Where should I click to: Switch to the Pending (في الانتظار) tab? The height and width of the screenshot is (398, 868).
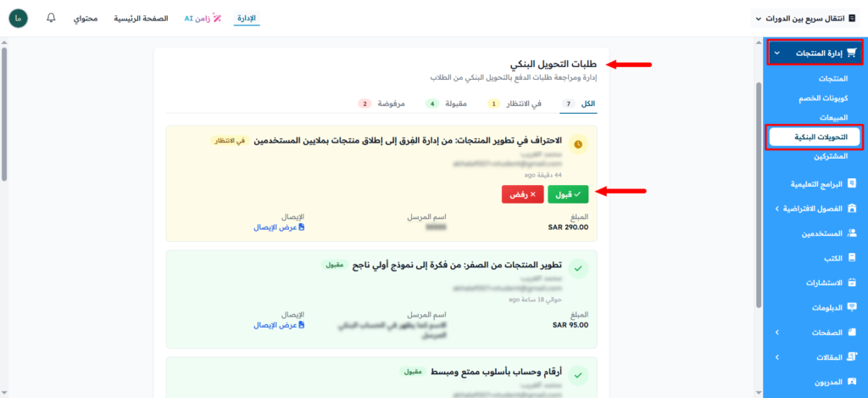click(519, 104)
